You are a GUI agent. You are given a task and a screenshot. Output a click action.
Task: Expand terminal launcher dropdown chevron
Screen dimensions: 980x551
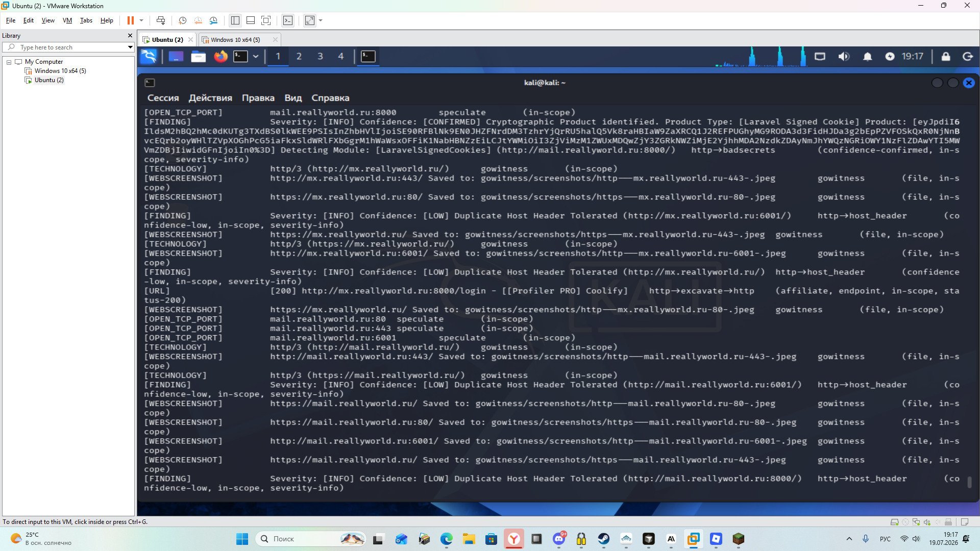point(256,56)
